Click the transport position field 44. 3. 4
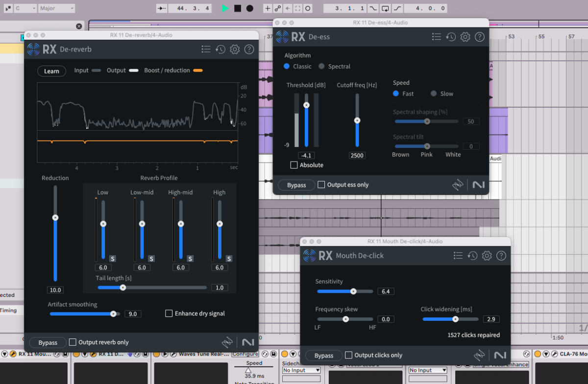The height and width of the screenshot is (384, 588). click(x=190, y=8)
